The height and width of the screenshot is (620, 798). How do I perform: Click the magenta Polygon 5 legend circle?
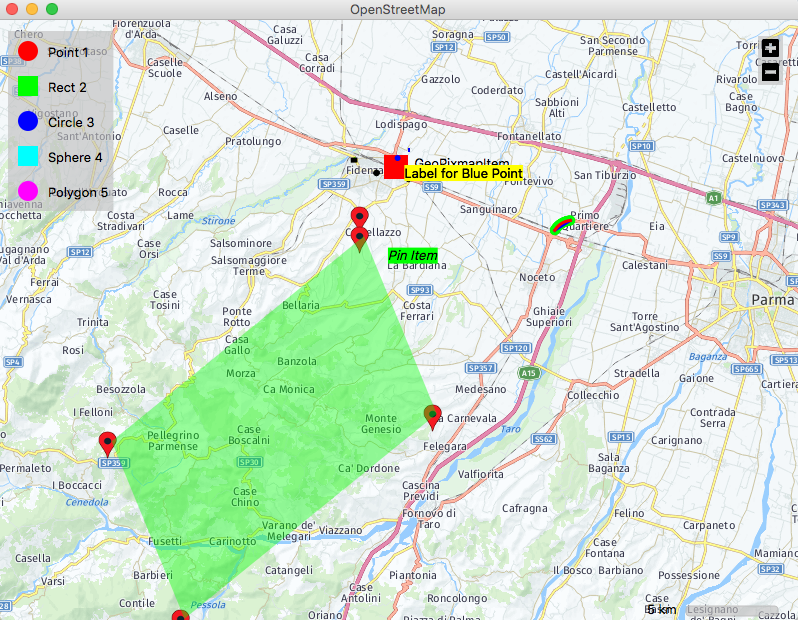coord(28,191)
